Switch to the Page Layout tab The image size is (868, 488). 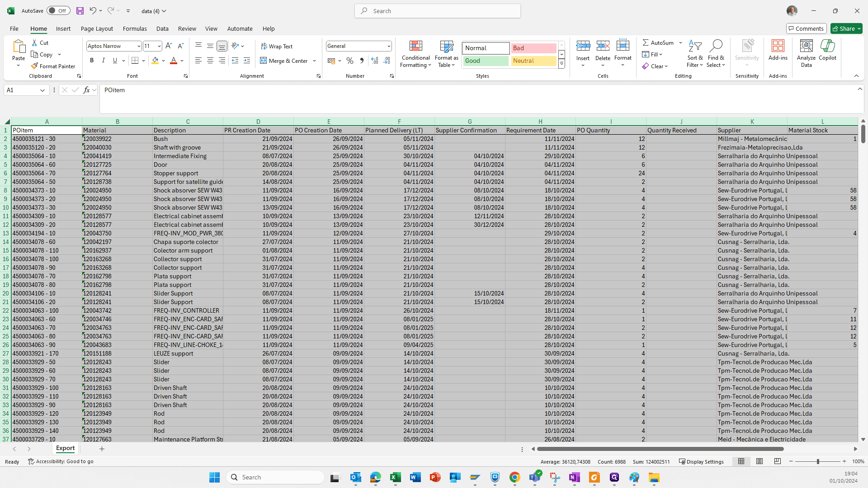coord(97,28)
